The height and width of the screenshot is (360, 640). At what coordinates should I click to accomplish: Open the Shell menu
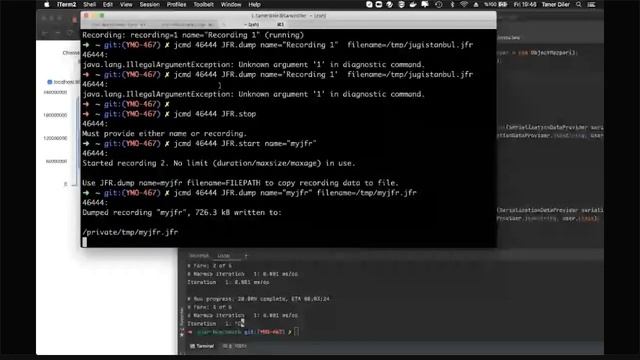(x=89, y=4)
